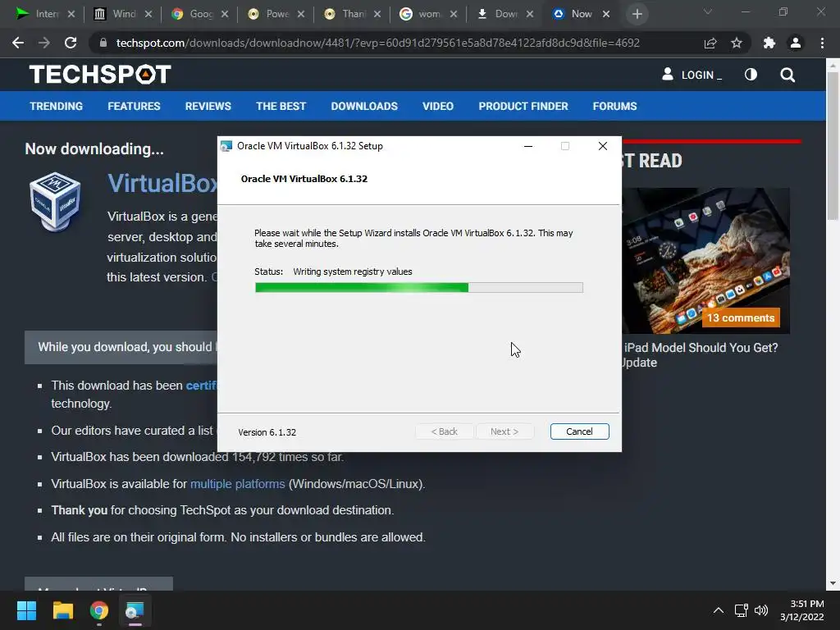Click the site padlock icon
This screenshot has width=840, height=630.
(103, 43)
